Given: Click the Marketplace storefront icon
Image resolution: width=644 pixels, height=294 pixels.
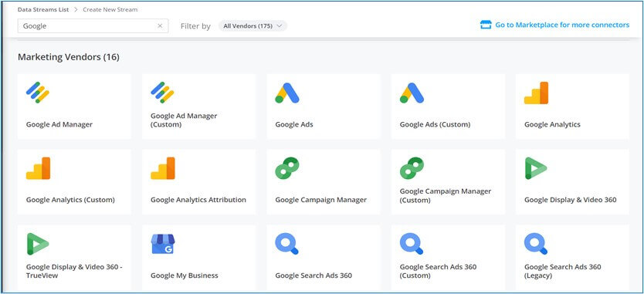Looking at the screenshot, I should point(486,25).
